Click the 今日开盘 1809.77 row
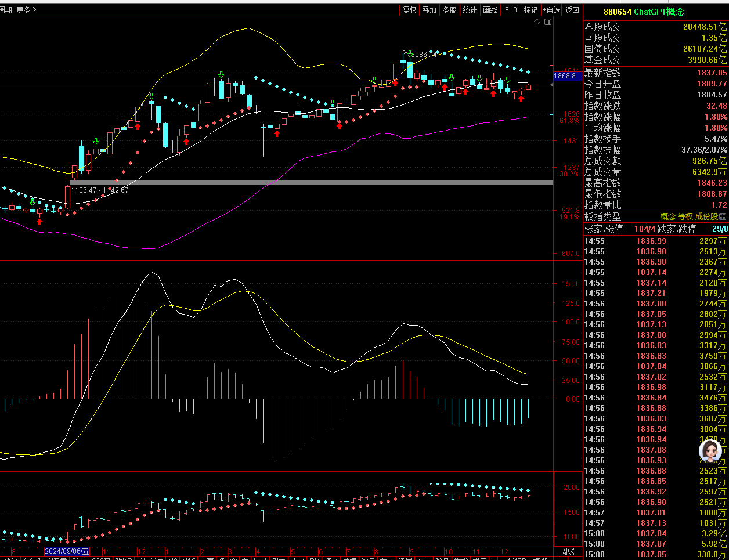 coord(656,84)
